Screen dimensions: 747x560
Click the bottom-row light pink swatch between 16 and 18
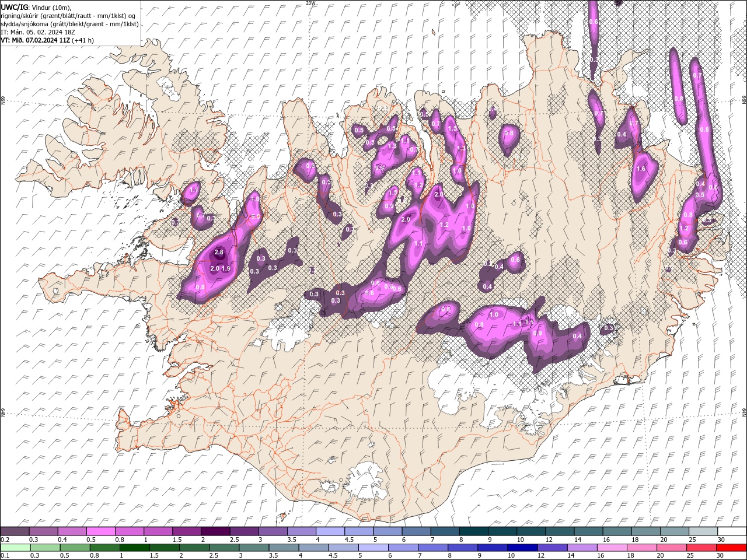click(x=611, y=548)
